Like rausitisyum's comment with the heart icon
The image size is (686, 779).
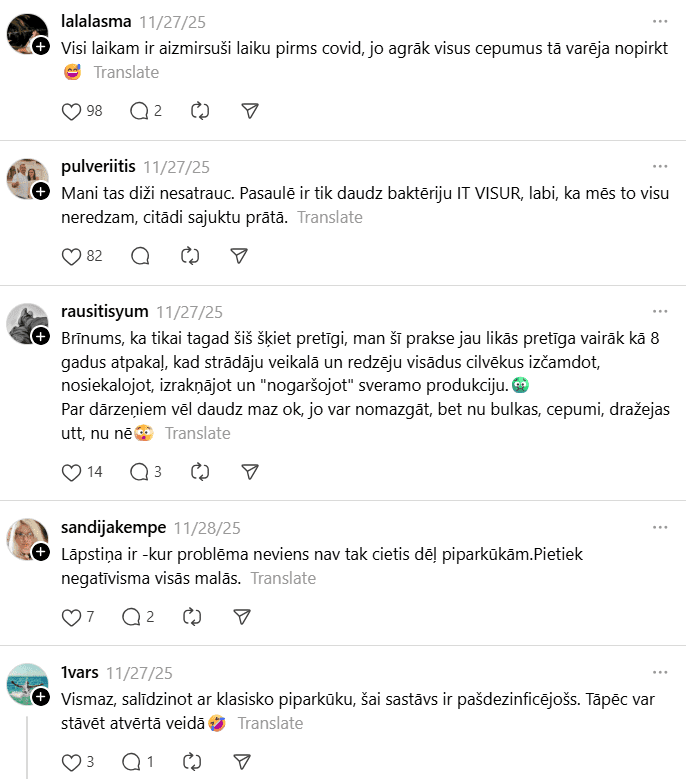pos(71,471)
